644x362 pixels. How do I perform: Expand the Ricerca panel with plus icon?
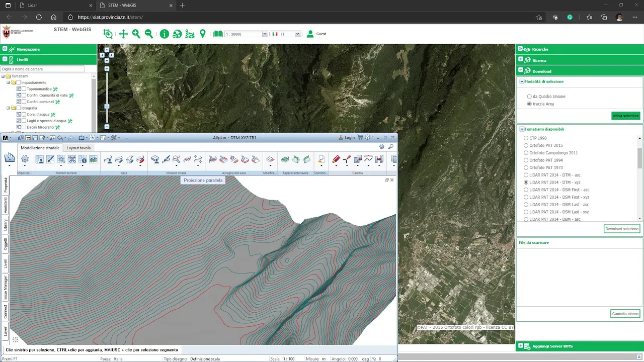[x=521, y=60]
